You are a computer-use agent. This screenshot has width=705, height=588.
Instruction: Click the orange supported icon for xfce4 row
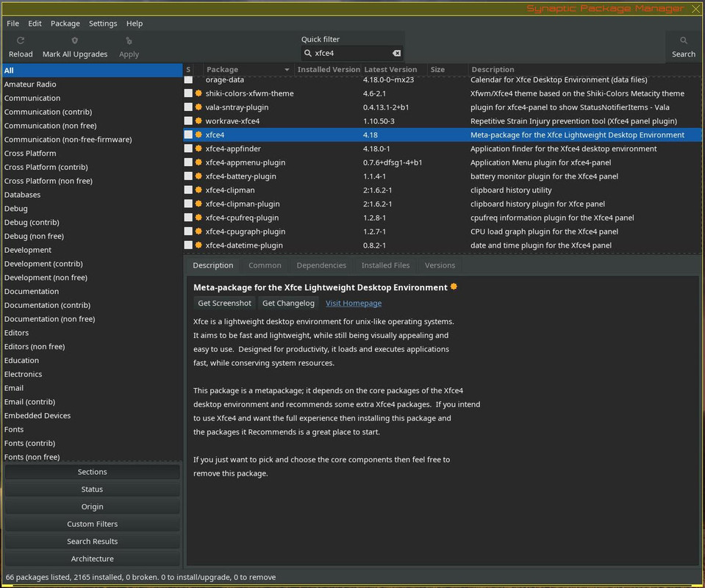pos(198,135)
